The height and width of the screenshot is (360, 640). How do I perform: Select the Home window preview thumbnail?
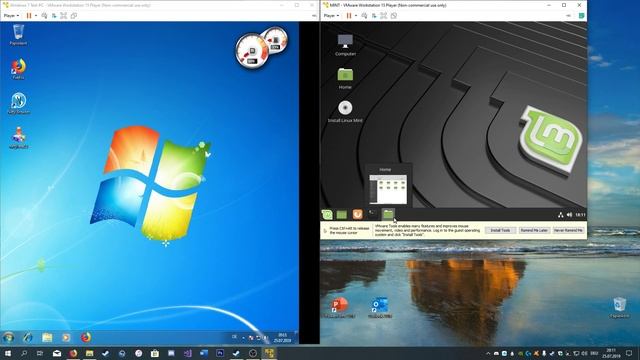click(388, 189)
